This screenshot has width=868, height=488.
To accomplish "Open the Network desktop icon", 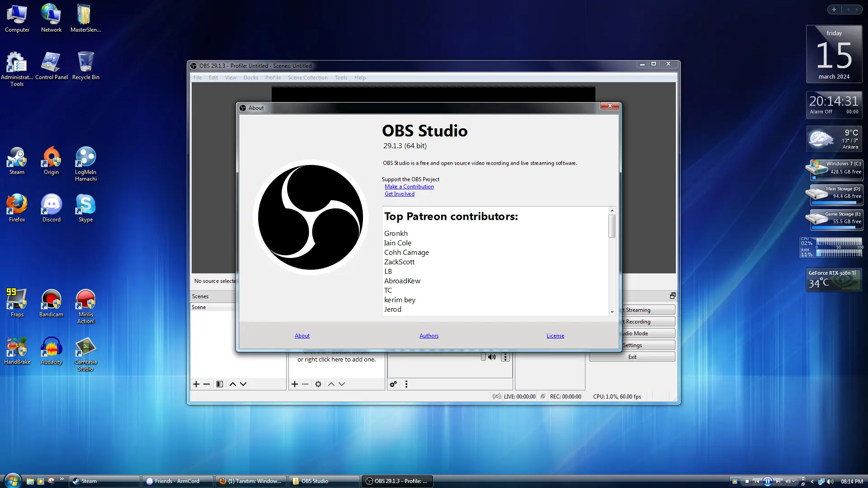I will point(51,19).
